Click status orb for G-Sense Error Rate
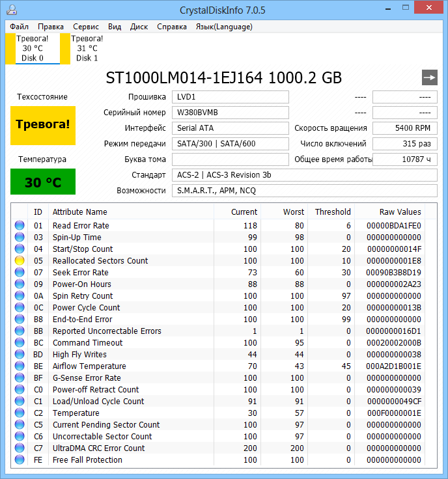448x479 pixels. (x=20, y=377)
